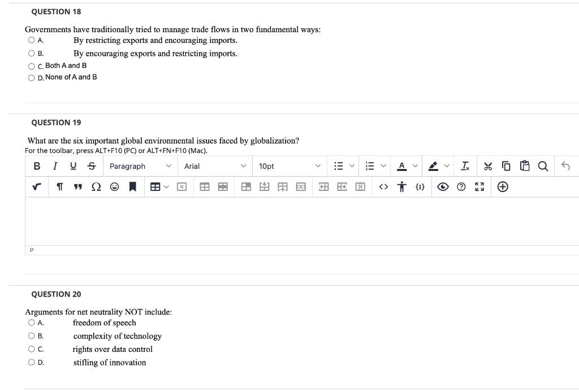Toggle bold formatting in Question 19 editor
The height and width of the screenshot is (392, 579).
point(37,166)
